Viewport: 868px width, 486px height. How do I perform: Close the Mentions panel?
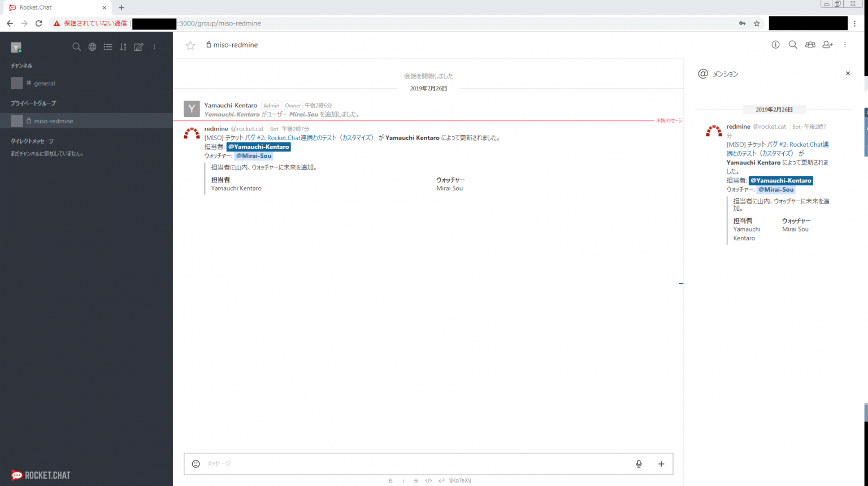tap(848, 73)
